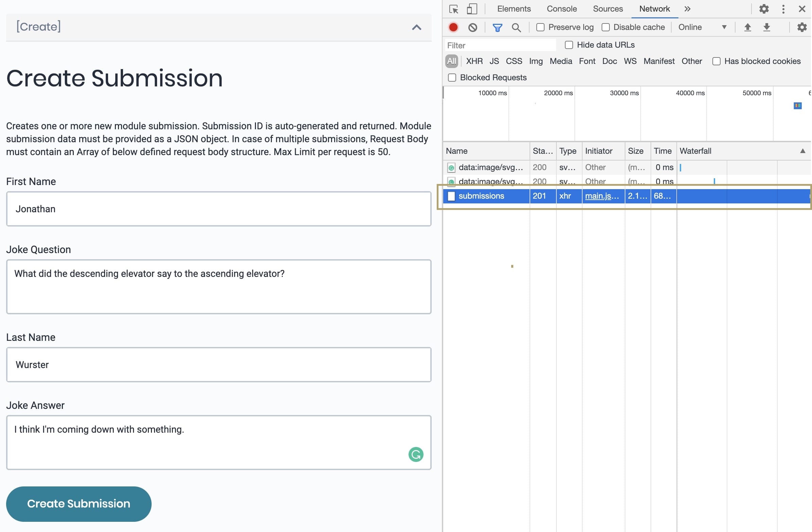The width and height of the screenshot is (812, 532).
Task: Open the DevTools three-dot customize menu
Action: (783, 9)
